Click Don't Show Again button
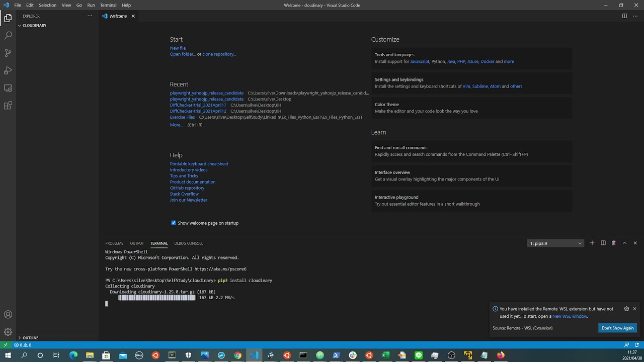Screen dimensions: 644x362 click(617, 328)
